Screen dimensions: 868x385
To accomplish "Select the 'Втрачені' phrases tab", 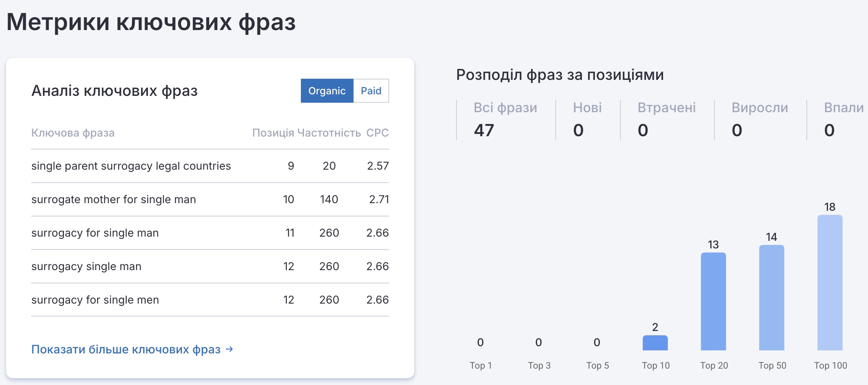I will 666,119.
